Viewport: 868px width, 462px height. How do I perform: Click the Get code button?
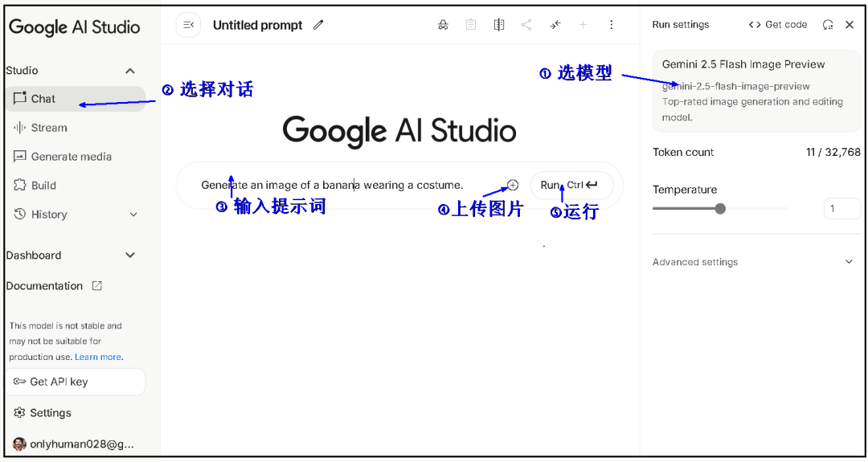point(778,25)
